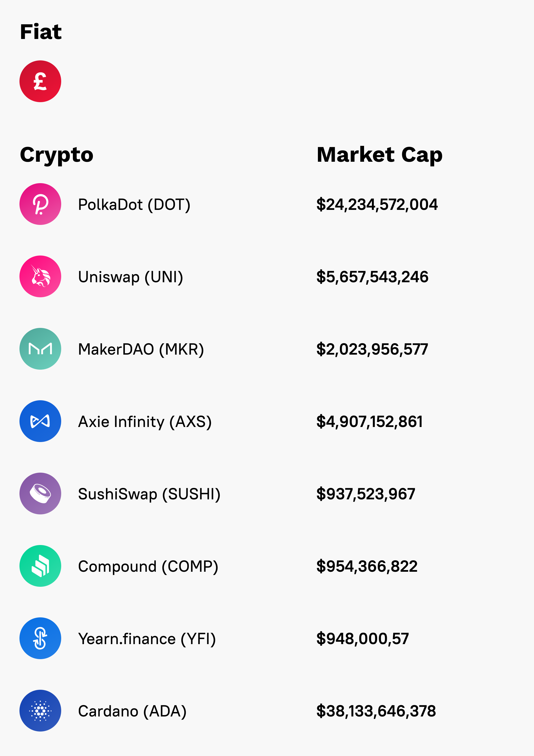Select the purple SushiSwap icon
This screenshot has width=534, height=756.
pyautogui.click(x=40, y=494)
